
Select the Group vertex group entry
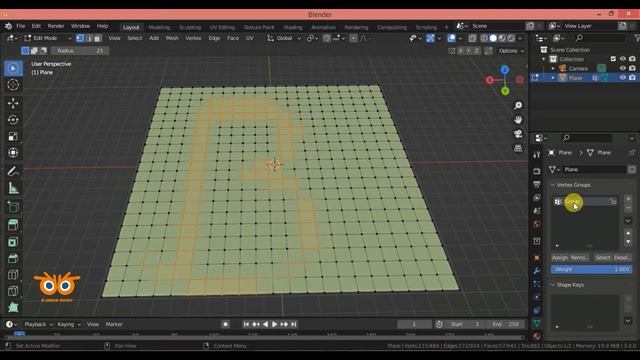pyautogui.click(x=586, y=202)
